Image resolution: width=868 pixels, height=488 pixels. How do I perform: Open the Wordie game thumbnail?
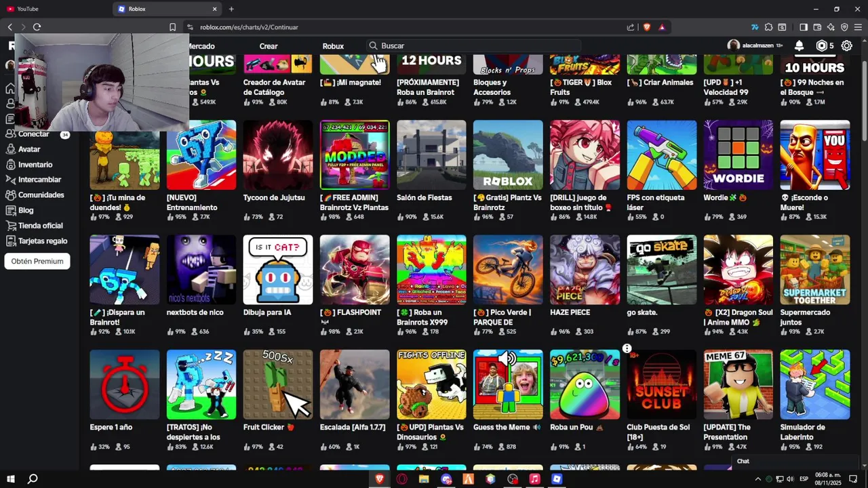click(738, 155)
